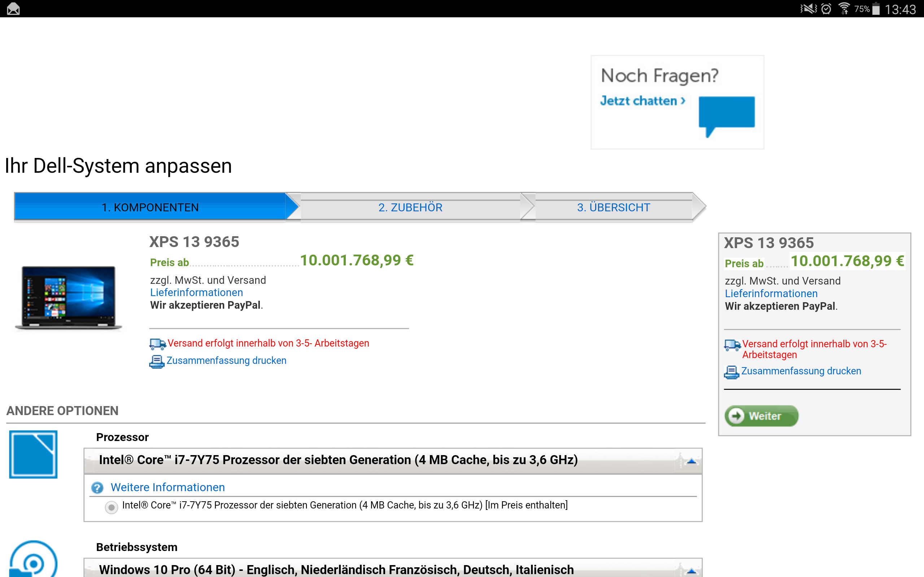
Task: Switch to the 2. ZUBEHÖR step
Action: coord(410,207)
